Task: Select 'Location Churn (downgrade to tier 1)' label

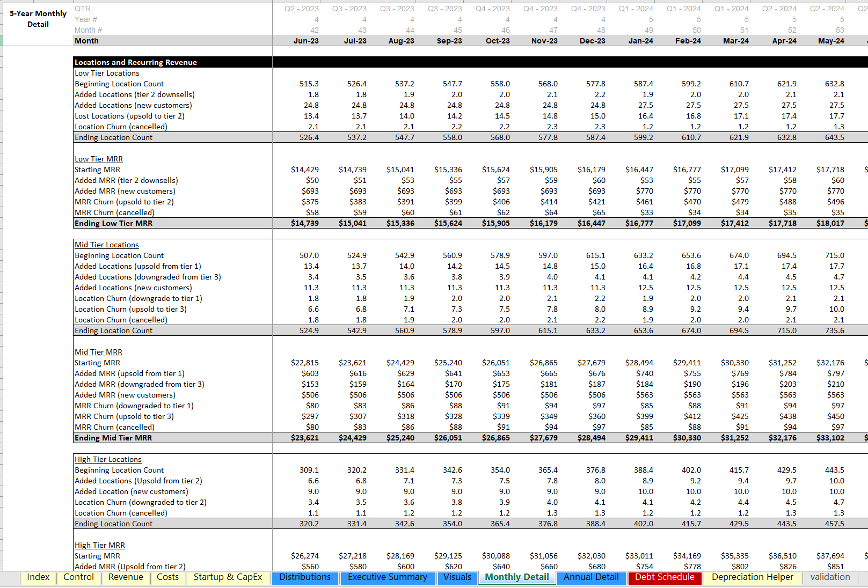Action: (x=138, y=298)
